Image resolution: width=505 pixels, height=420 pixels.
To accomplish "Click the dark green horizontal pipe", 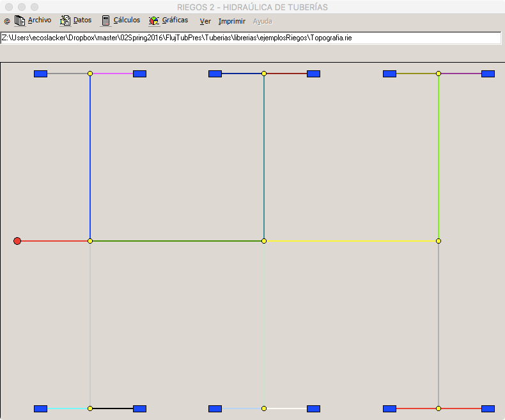I will 177,241.
